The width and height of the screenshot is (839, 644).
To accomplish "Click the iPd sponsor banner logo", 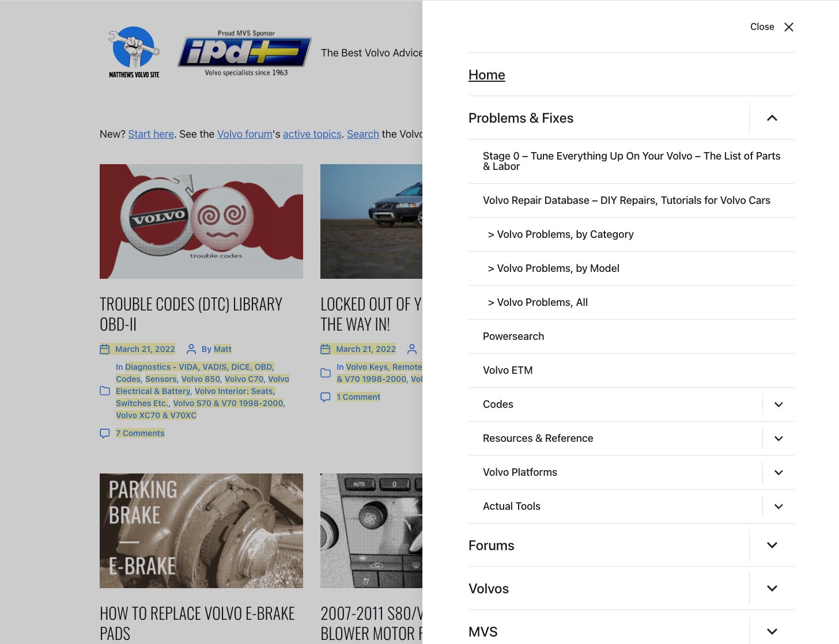I will (x=245, y=53).
